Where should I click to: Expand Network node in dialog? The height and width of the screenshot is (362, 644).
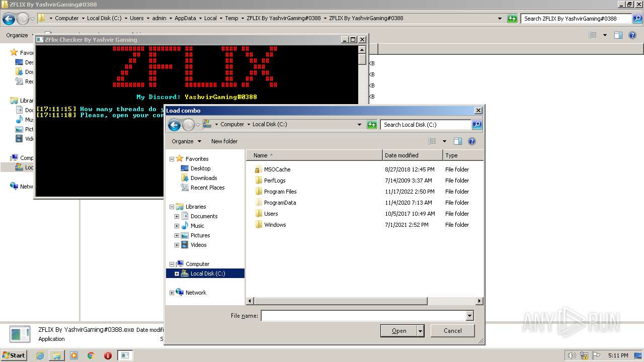tap(172, 293)
